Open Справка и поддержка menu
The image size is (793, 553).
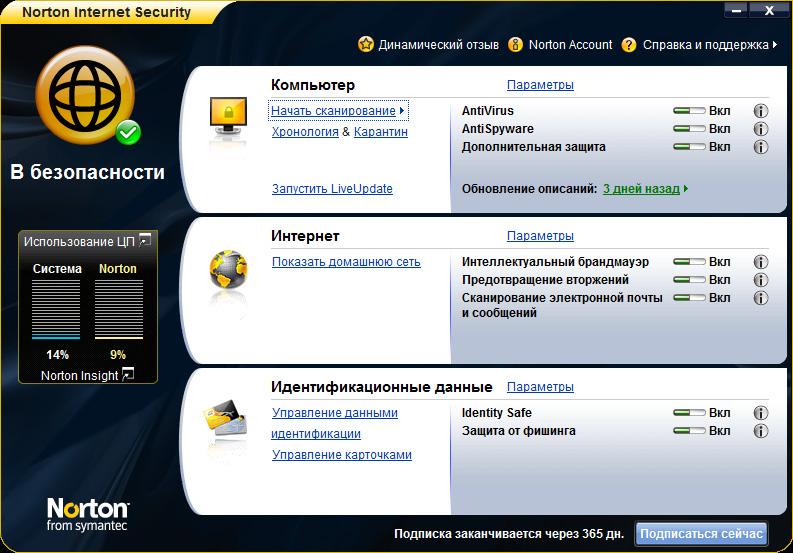click(706, 45)
